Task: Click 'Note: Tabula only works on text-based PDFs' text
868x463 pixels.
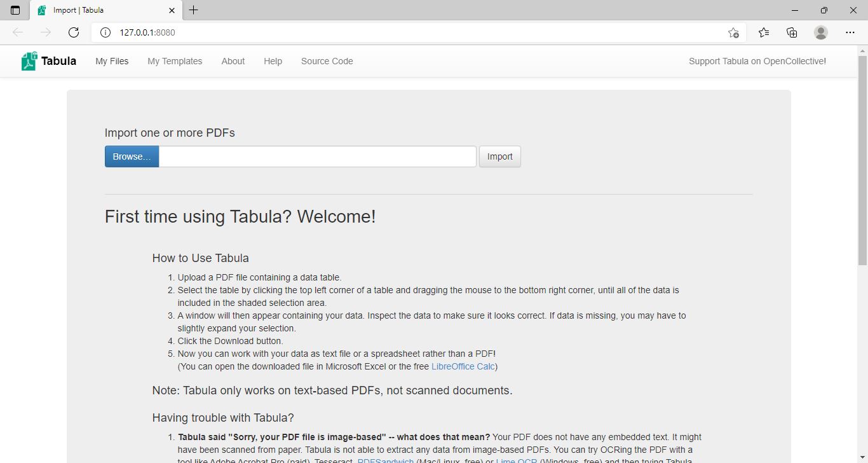Action: point(332,390)
